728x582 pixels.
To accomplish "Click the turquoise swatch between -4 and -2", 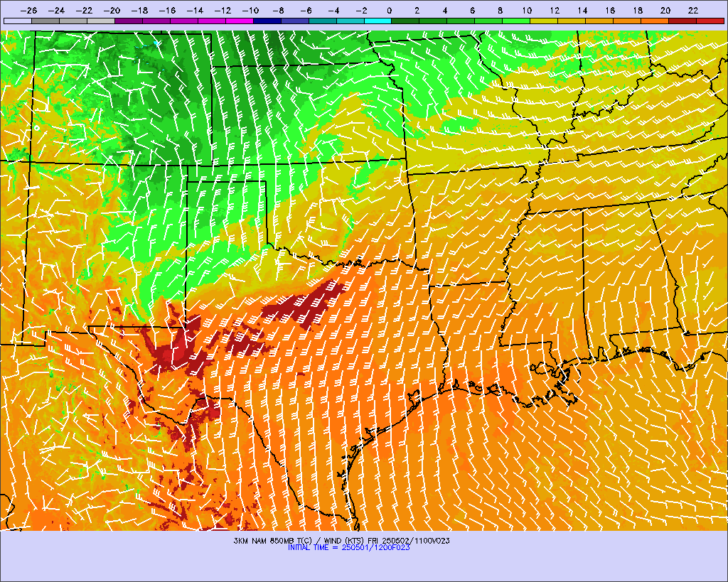I will coord(350,21).
